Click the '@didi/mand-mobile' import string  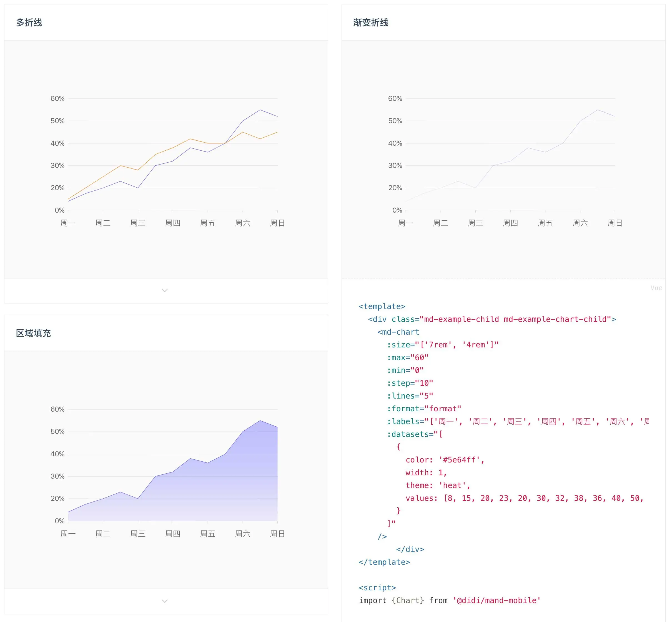497,600
